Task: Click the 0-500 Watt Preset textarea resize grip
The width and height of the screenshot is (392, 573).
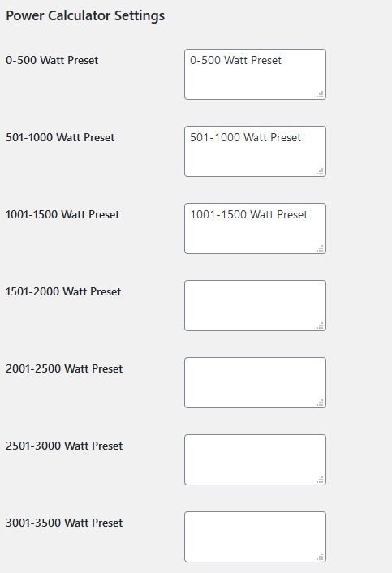Action: coord(320,94)
